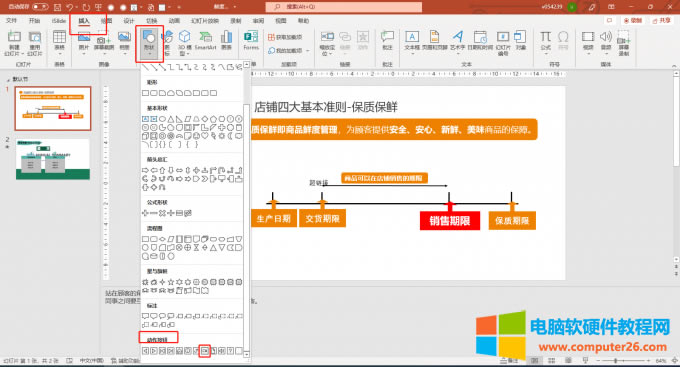Screen dimensions: 680x367
Task: Open the File (文件) tab
Action: [12, 21]
